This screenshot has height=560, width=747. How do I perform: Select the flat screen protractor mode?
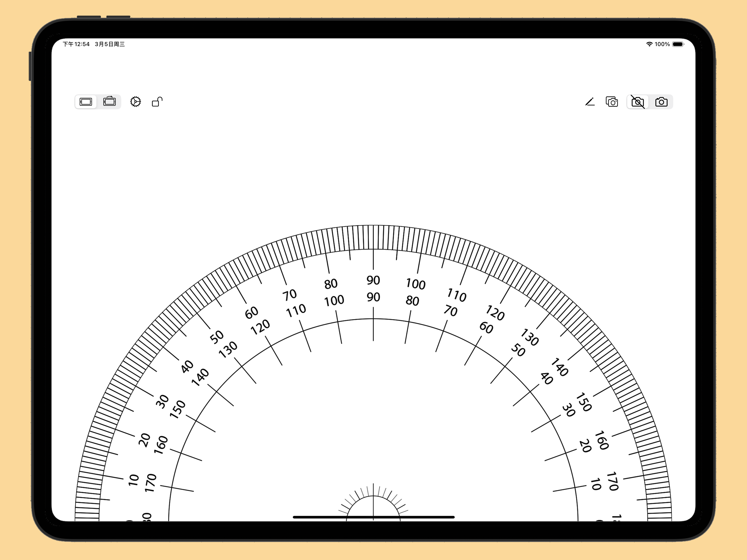tap(86, 102)
